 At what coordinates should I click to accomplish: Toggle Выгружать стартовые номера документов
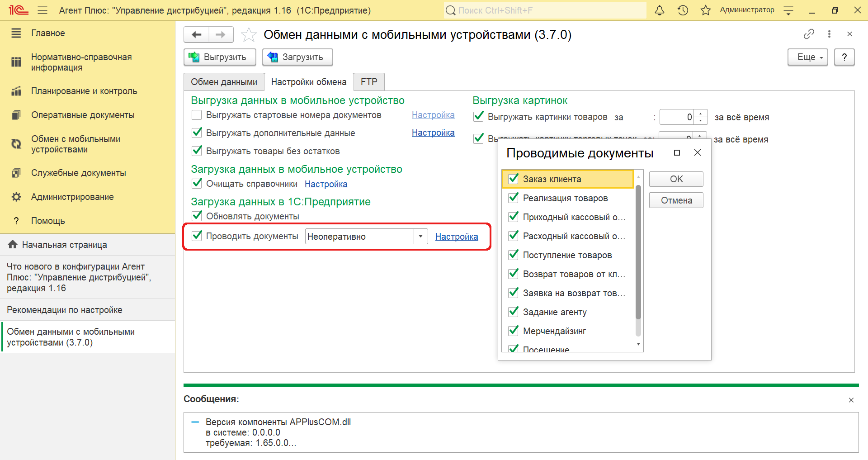coord(197,115)
